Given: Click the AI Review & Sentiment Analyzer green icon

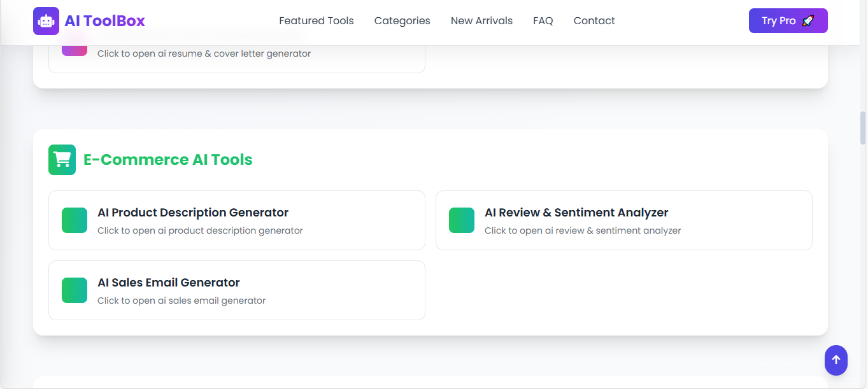Looking at the screenshot, I should click(x=462, y=220).
